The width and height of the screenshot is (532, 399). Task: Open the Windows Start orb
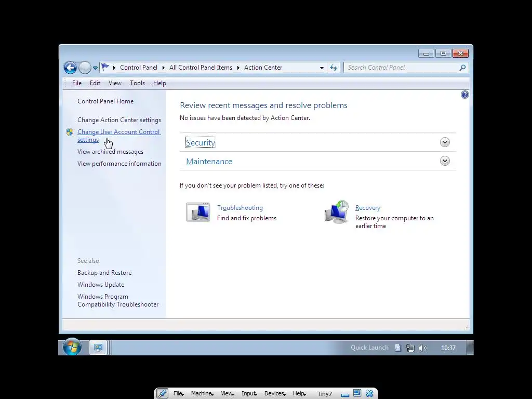[72, 347]
